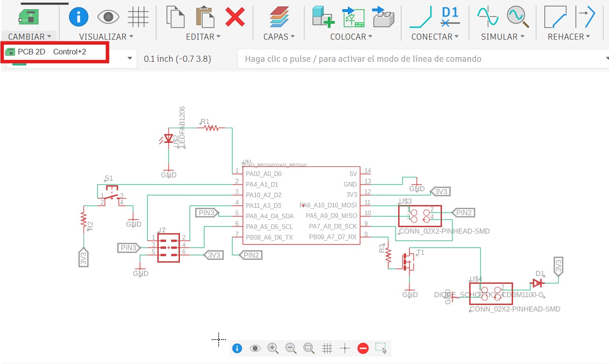Toggle the crosshair cursor in bottom toolbar

(x=345, y=348)
